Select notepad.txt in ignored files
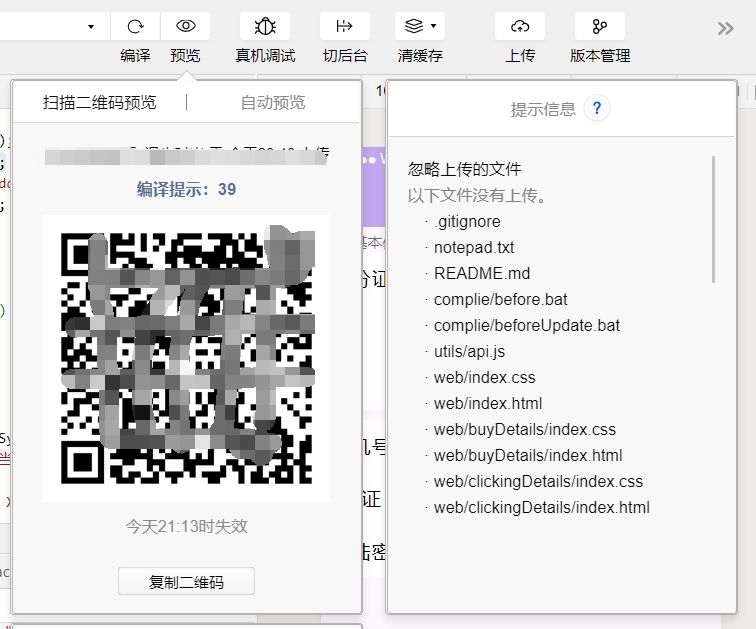 [x=474, y=248]
